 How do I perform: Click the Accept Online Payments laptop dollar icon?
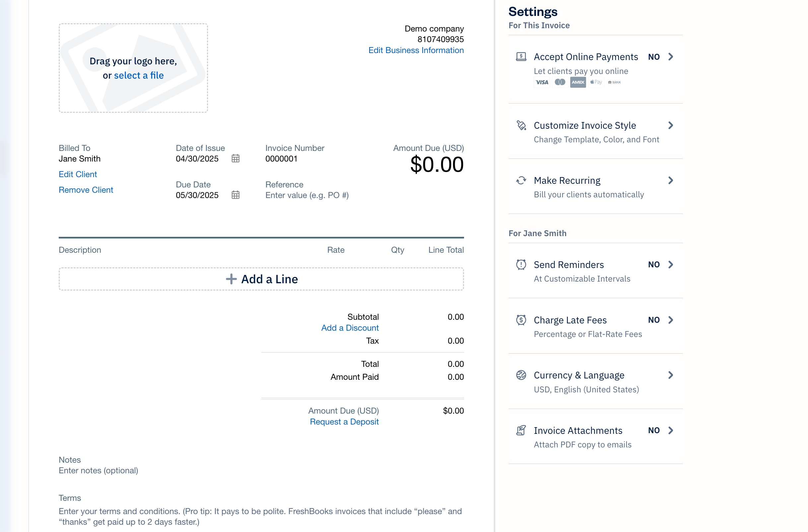(x=520, y=56)
